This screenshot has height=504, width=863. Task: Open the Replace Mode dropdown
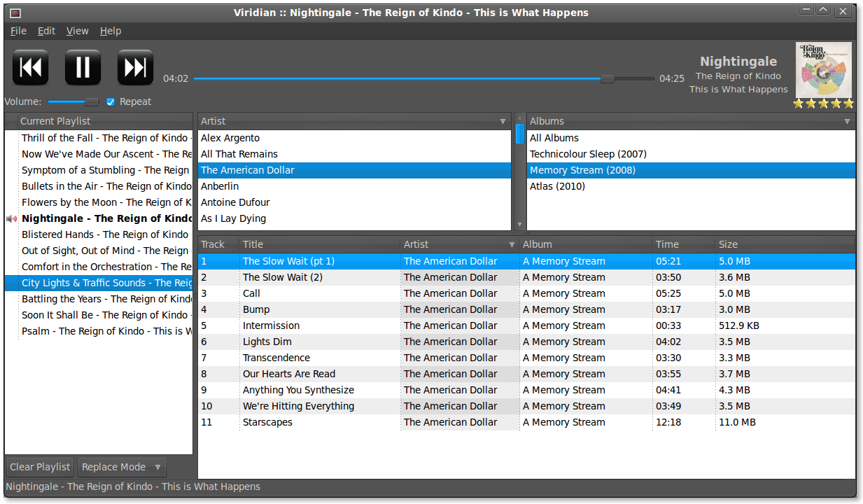[x=122, y=467]
